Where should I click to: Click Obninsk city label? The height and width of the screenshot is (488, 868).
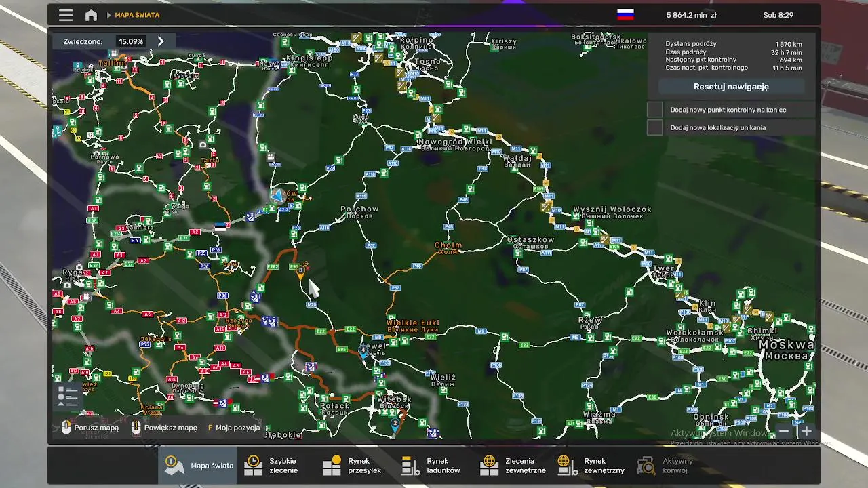[711, 418]
